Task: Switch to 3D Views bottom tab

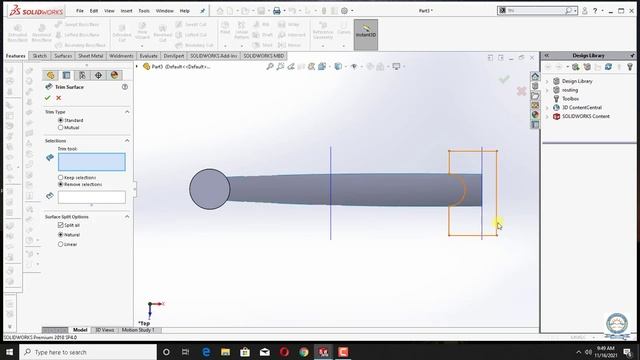Action: pyautogui.click(x=104, y=330)
